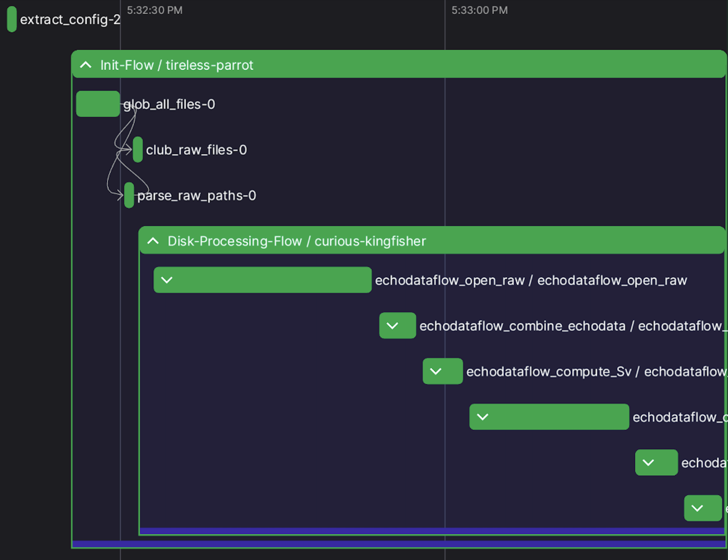728x560 pixels.
Task: Select the echodataflow_compute_Sv run bar
Action: click(442, 371)
